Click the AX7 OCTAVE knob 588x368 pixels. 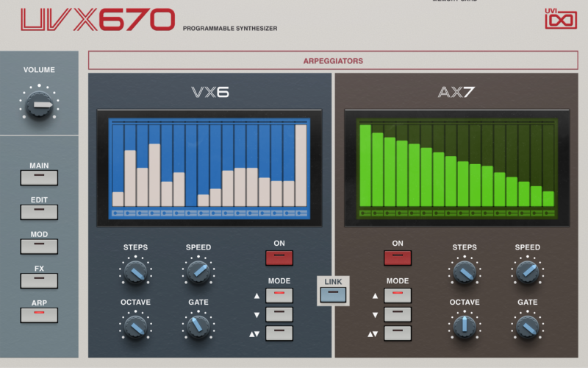tap(465, 327)
